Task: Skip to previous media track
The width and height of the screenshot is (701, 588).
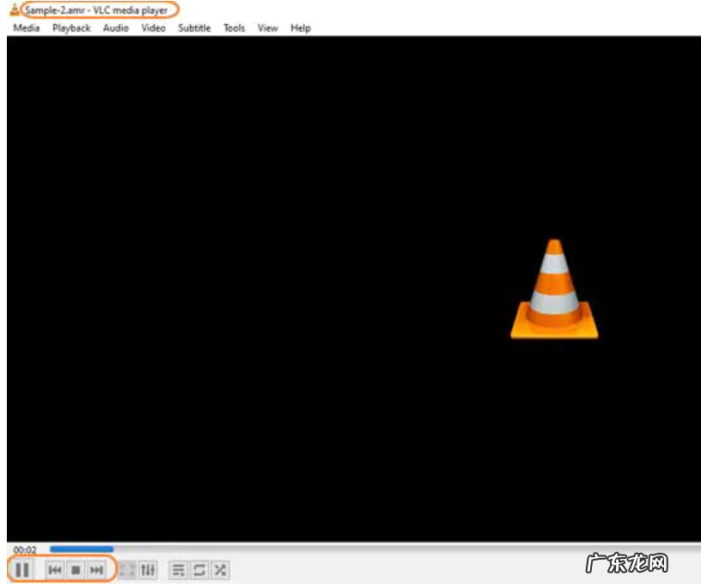Action: (55, 570)
